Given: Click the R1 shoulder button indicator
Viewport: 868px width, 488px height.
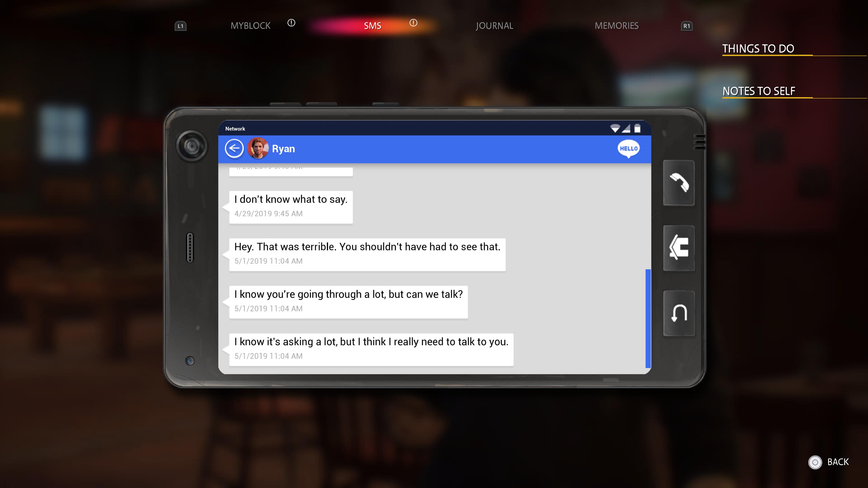Looking at the screenshot, I should point(686,26).
